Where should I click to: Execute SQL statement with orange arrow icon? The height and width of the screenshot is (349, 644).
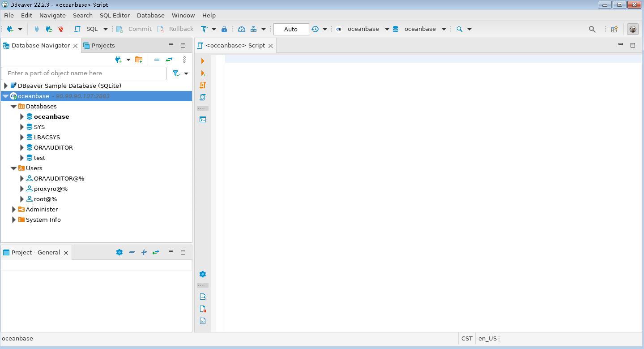203,61
